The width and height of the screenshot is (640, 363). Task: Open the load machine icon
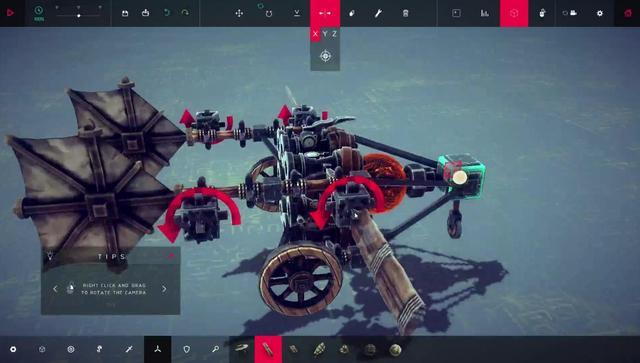[x=145, y=13]
